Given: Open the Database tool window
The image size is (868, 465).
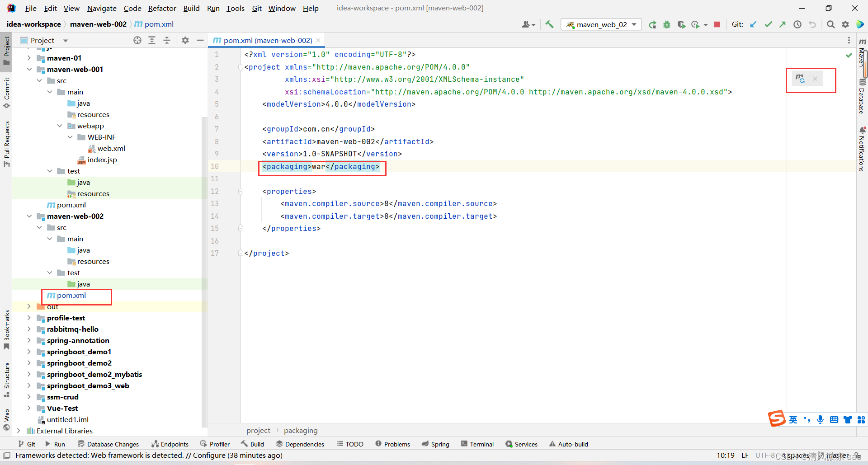Looking at the screenshot, I should click(x=862, y=96).
